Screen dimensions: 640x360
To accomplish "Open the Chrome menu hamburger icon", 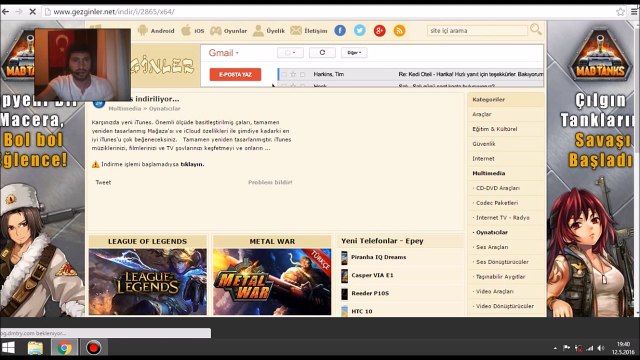I will [634, 12].
